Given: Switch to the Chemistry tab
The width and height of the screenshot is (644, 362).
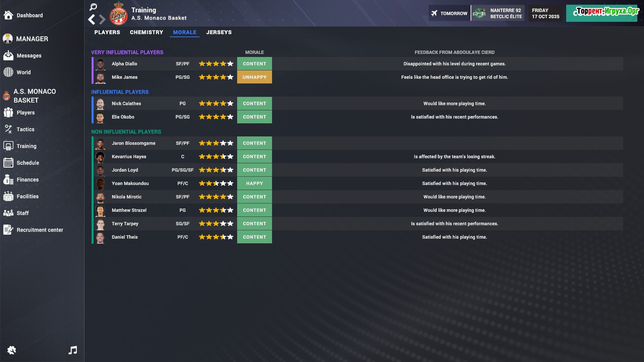Looking at the screenshot, I should [146, 32].
